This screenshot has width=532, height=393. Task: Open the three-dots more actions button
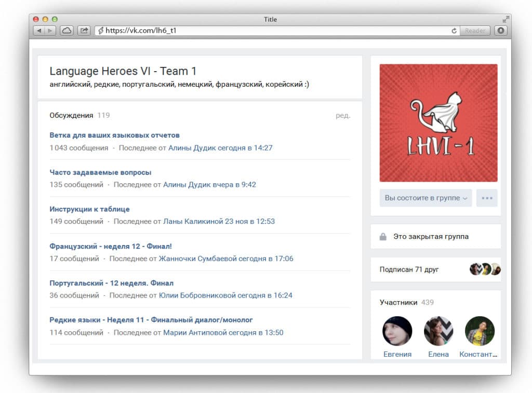tap(487, 198)
